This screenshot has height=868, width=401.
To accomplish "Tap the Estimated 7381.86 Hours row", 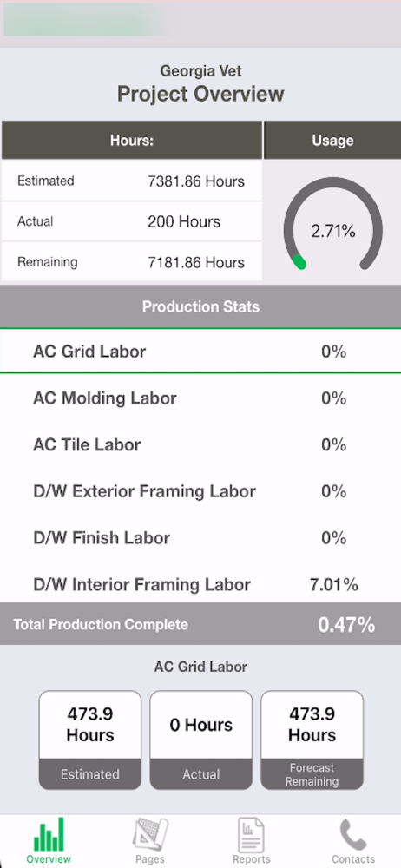I will pos(131,181).
